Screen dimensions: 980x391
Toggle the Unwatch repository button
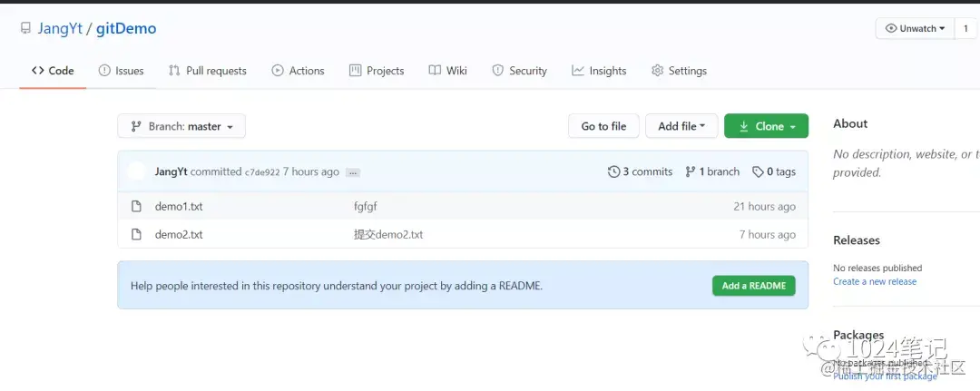coord(916,29)
